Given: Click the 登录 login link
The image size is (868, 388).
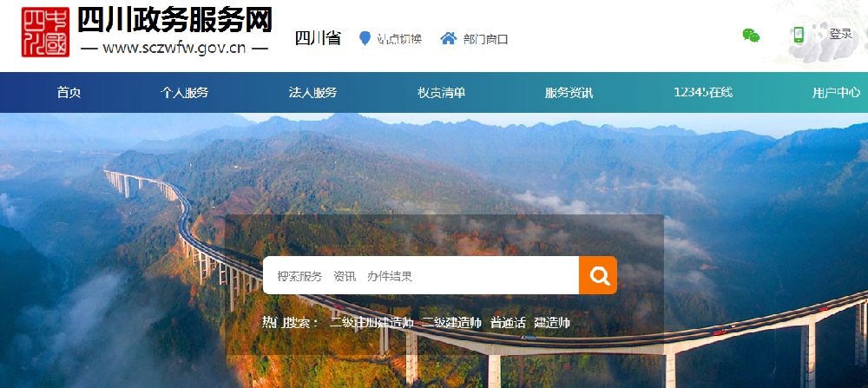Looking at the screenshot, I should click(x=839, y=35).
